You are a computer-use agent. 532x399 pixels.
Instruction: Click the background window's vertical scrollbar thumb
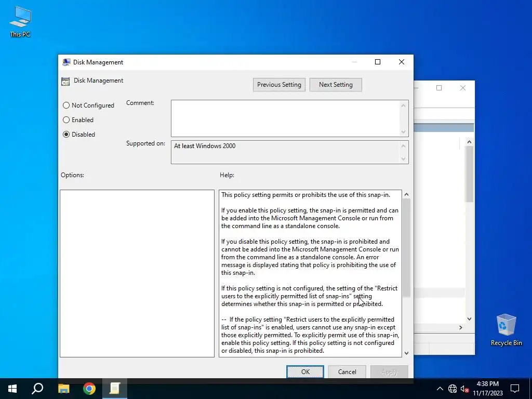pos(469,174)
